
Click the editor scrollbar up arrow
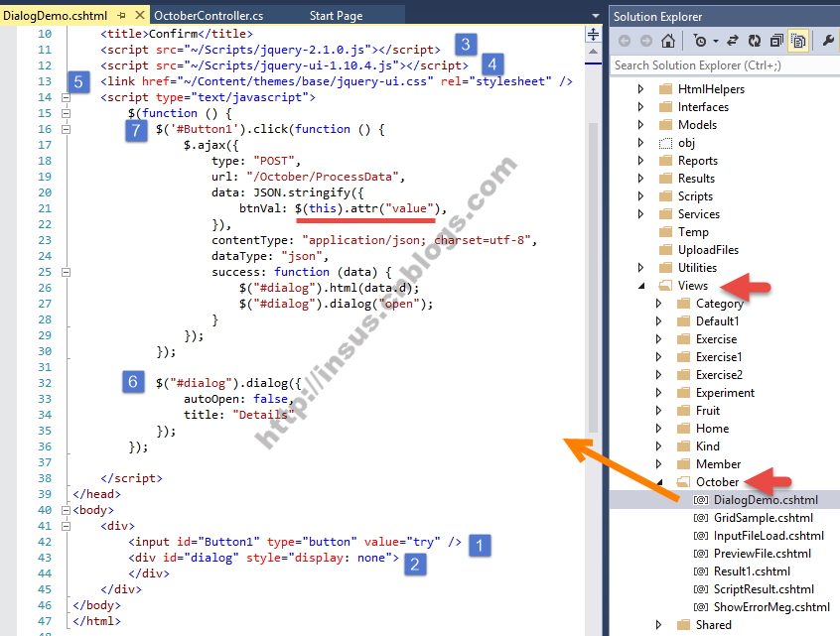[593, 52]
